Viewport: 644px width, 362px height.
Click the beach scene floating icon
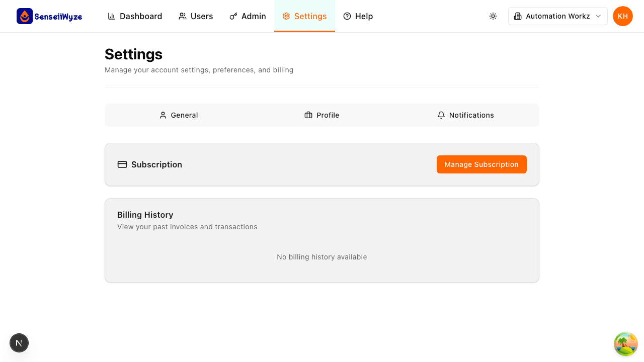[626, 344]
